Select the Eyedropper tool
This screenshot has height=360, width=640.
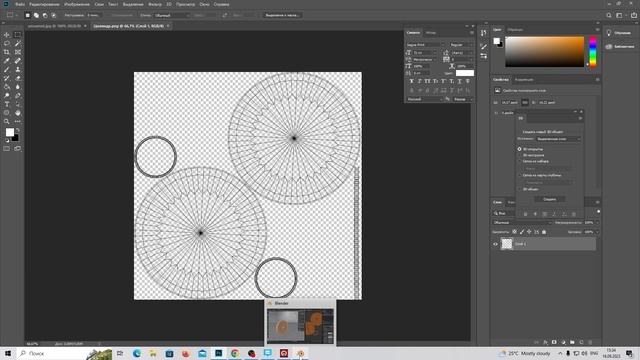pyautogui.click(x=7, y=61)
